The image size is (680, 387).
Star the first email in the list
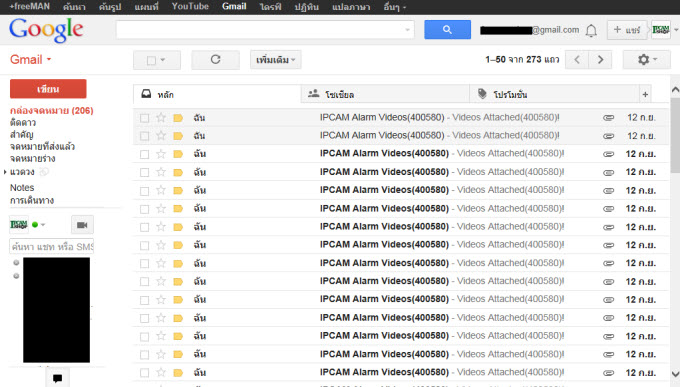tap(161, 118)
